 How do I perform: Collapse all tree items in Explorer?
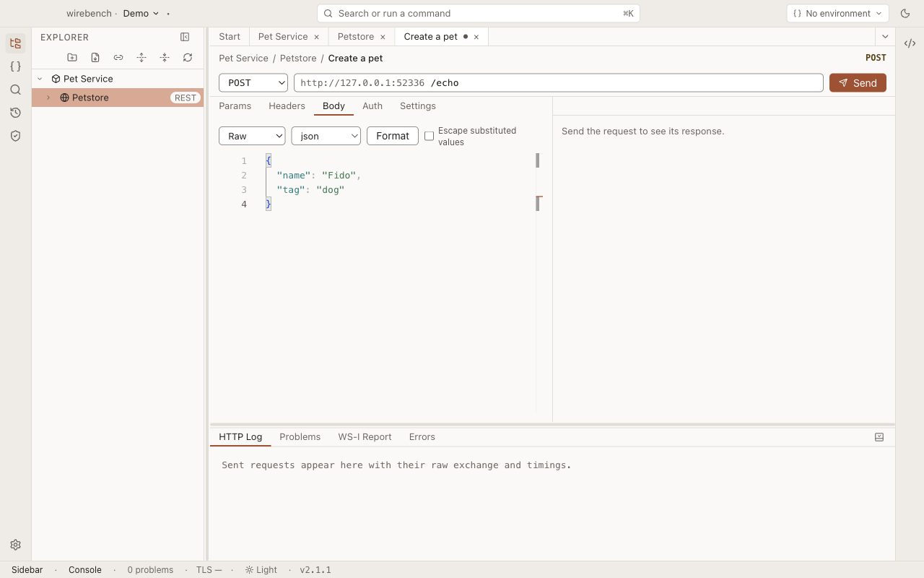coord(165,58)
